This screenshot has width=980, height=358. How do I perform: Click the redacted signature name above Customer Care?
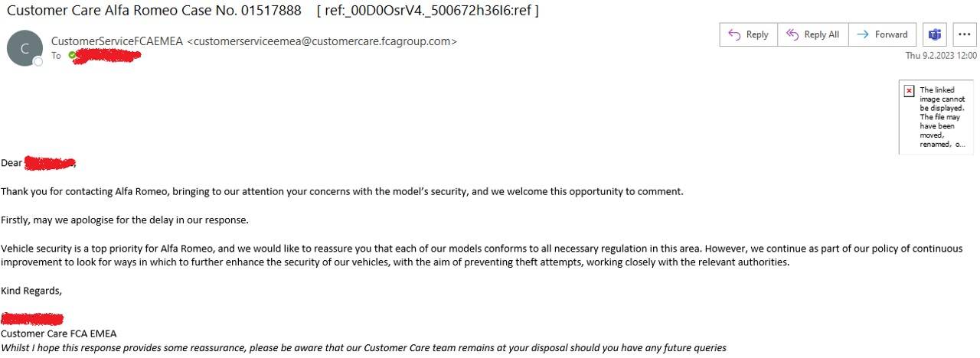click(32, 319)
